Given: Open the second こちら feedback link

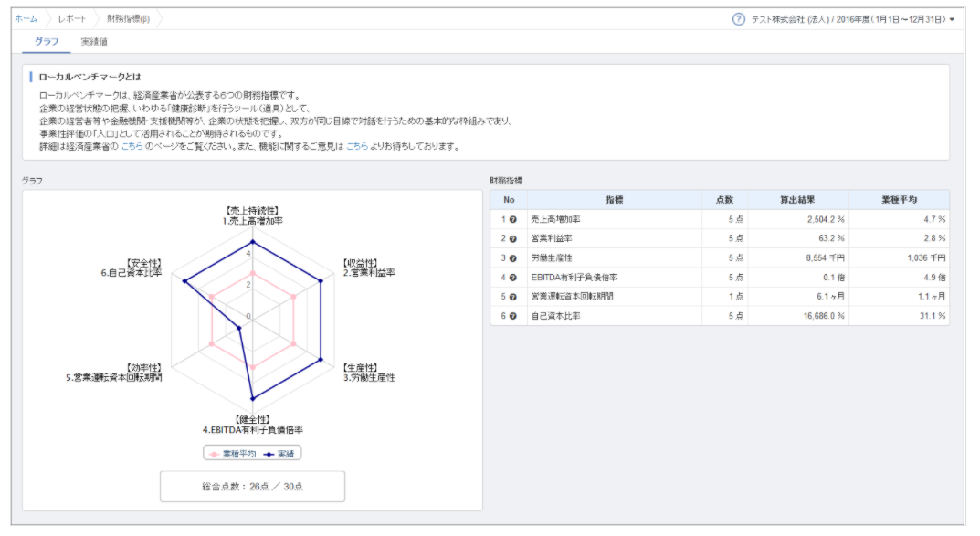Looking at the screenshot, I should (x=356, y=146).
